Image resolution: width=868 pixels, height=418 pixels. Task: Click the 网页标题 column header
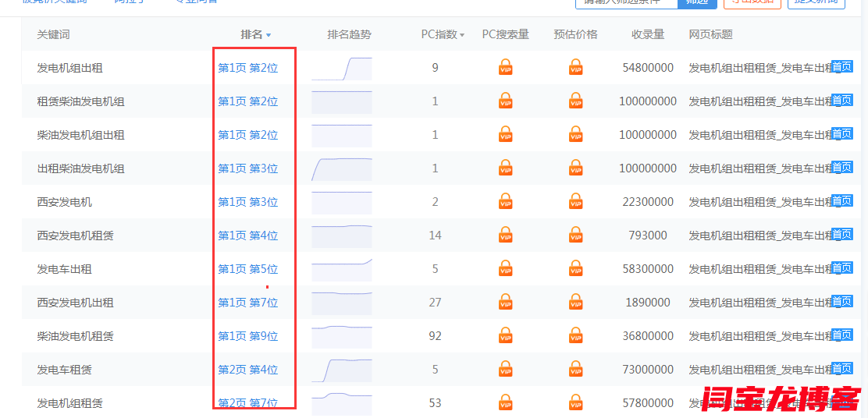click(x=711, y=34)
